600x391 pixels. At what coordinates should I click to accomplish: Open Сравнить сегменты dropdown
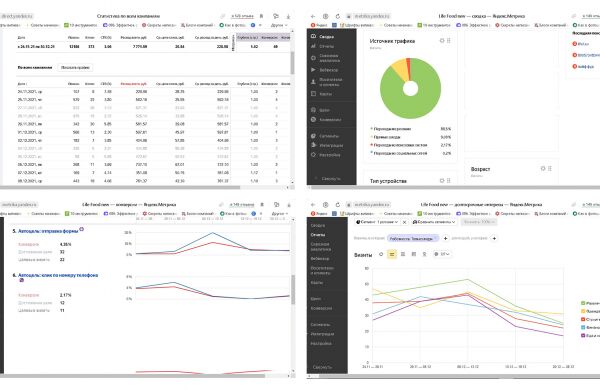click(434, 222)
